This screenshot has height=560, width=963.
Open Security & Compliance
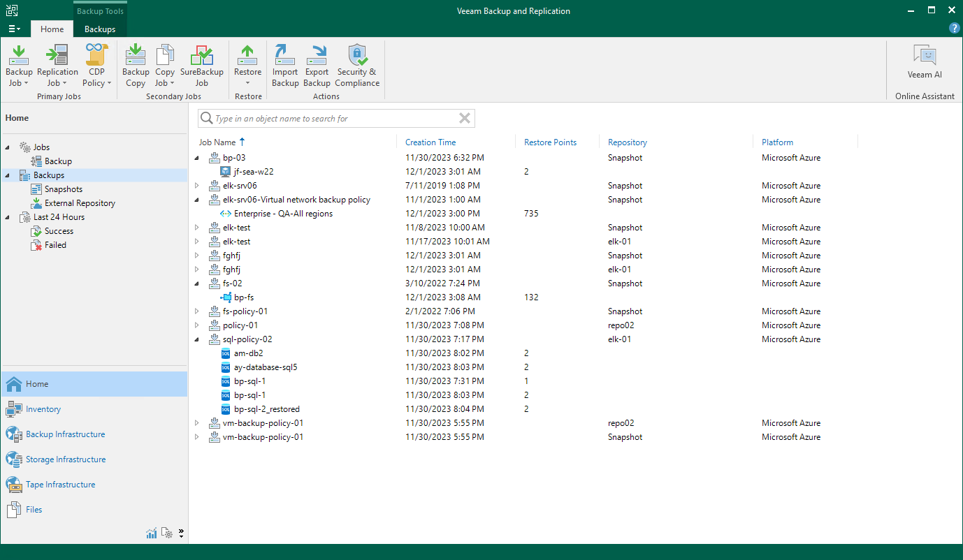click(357, 65)
